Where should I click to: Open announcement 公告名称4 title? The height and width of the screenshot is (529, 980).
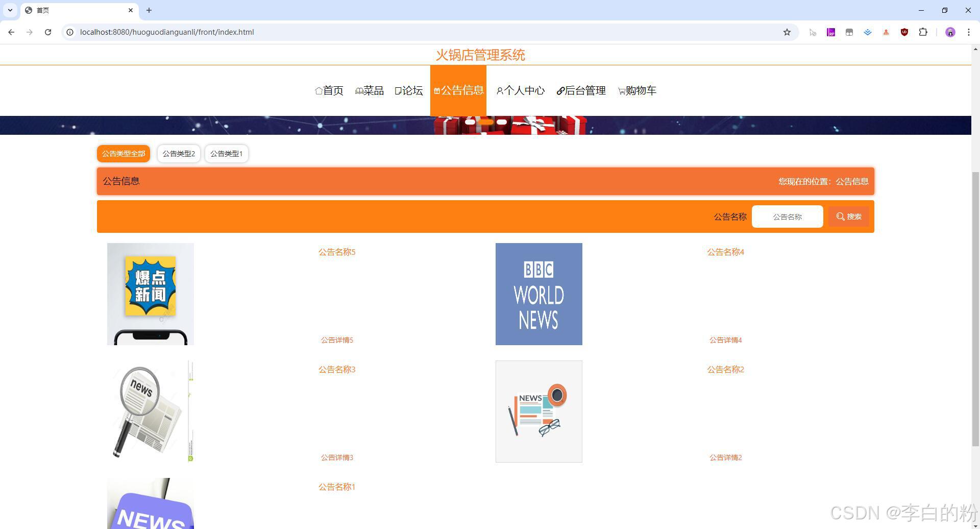725,252
